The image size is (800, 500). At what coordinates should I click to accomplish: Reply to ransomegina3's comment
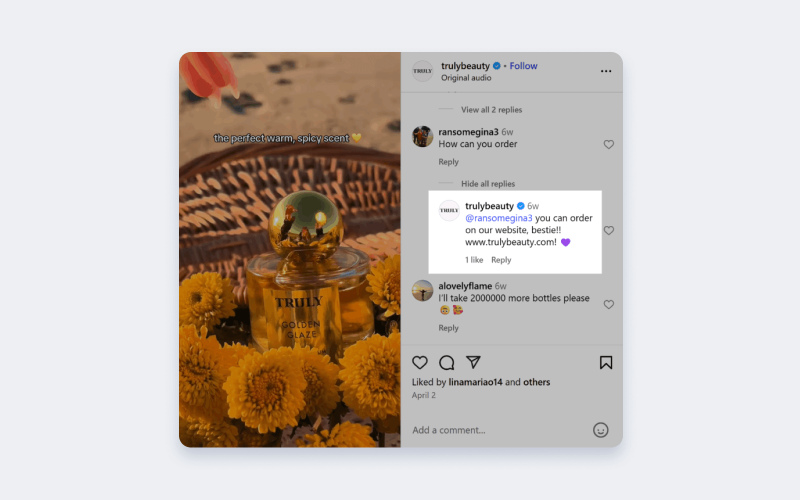tap(448, 162)
